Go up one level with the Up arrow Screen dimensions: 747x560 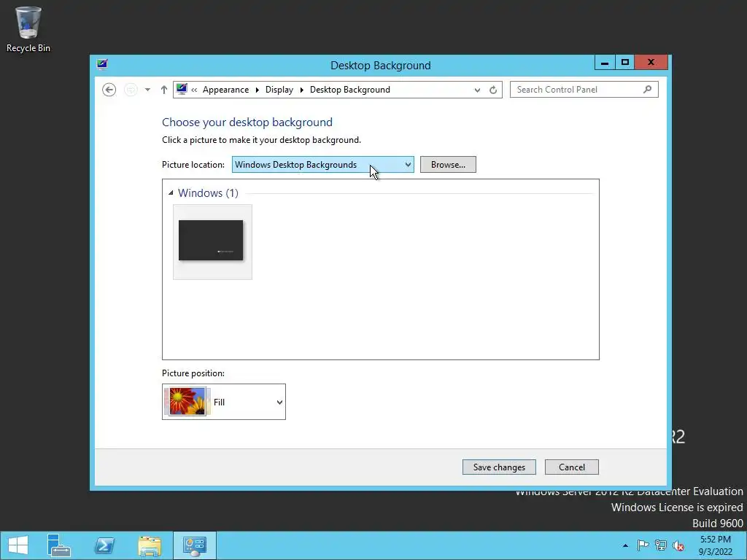click(164, 90)
